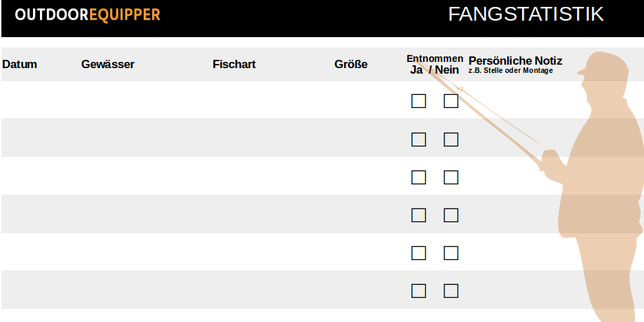644x322 pixels.
Task: Tick the Ja checkbox in second row
Action: [x=418, y=140]
